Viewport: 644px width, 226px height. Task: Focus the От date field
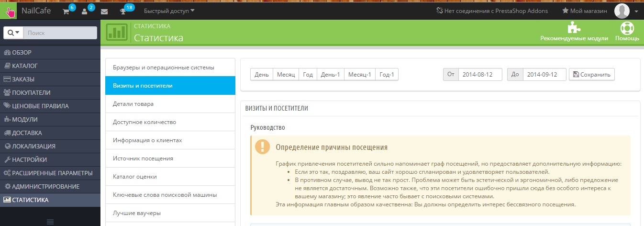coord(480,75)
